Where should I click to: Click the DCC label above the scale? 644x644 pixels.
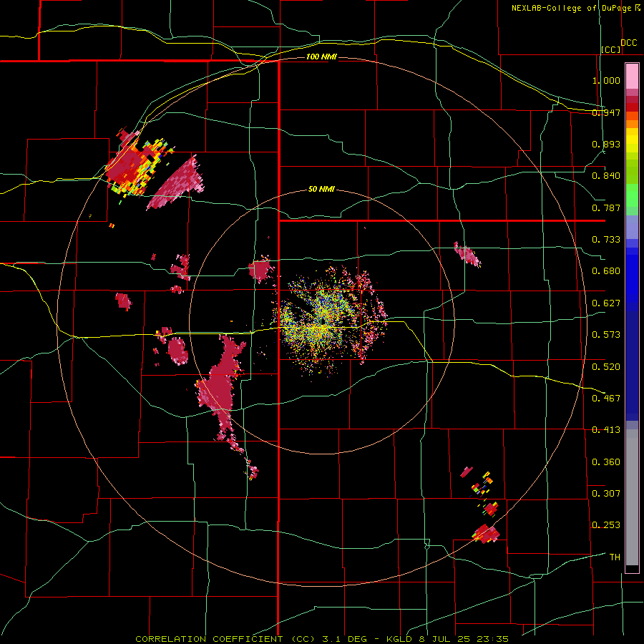629,43
